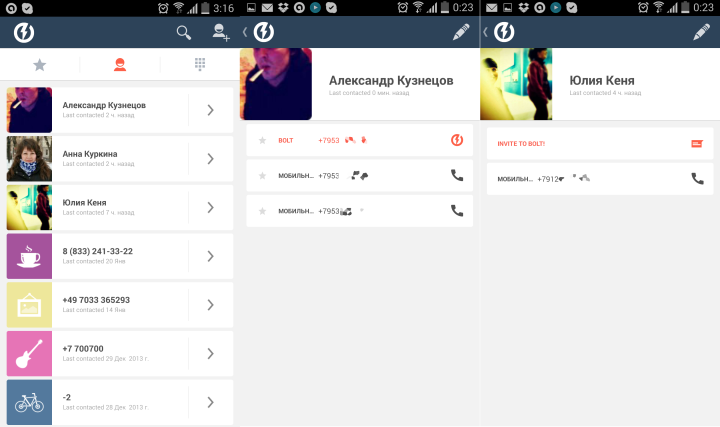The height and width of the screenshot is (427, 720).
Task: Tap the pink guitar avatar
Action: [29, 354]
